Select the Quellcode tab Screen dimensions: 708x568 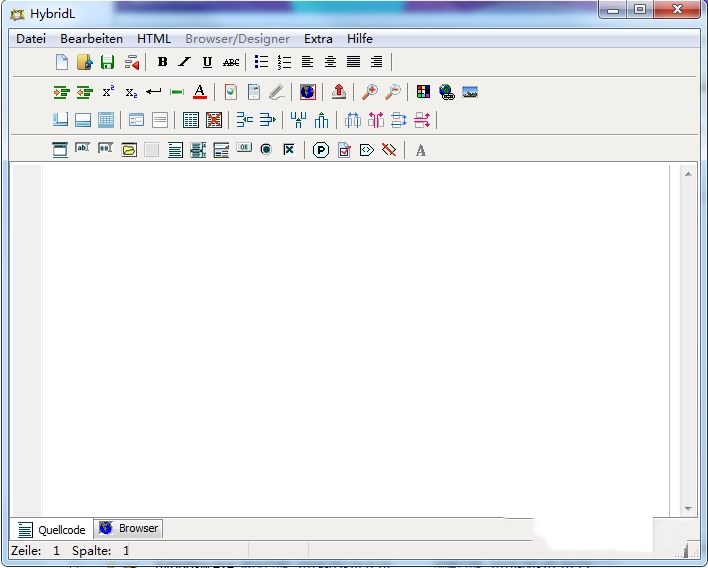click(x=52, y=529)
